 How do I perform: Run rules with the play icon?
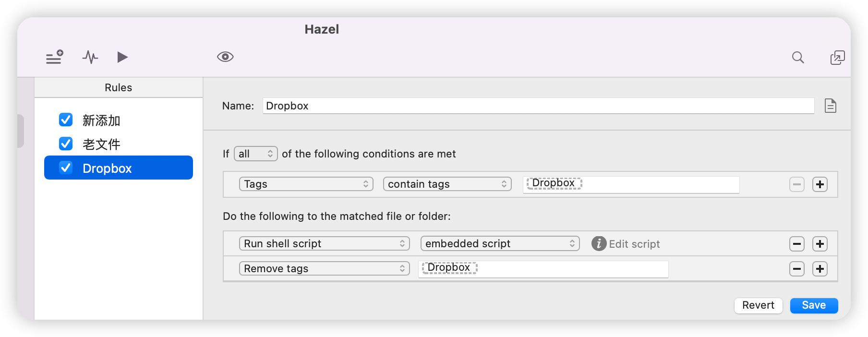(122, 57)
